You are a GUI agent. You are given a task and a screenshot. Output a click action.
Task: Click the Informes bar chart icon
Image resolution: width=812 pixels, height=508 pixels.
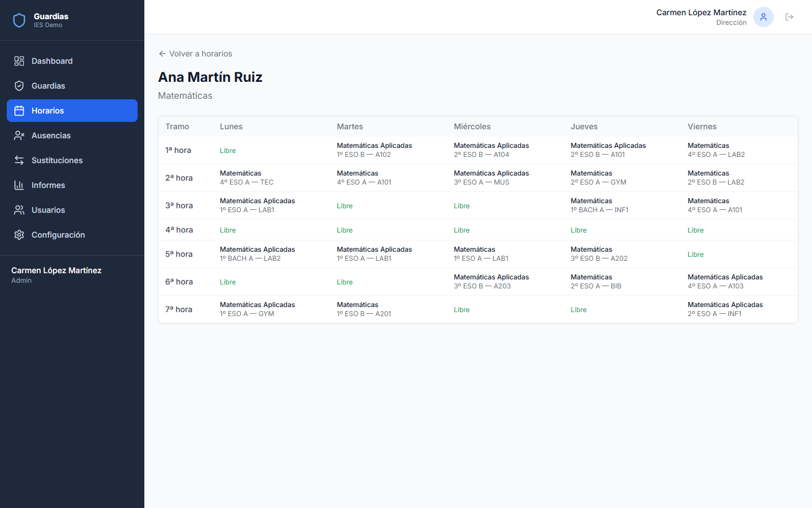click(x=19, y=185)
